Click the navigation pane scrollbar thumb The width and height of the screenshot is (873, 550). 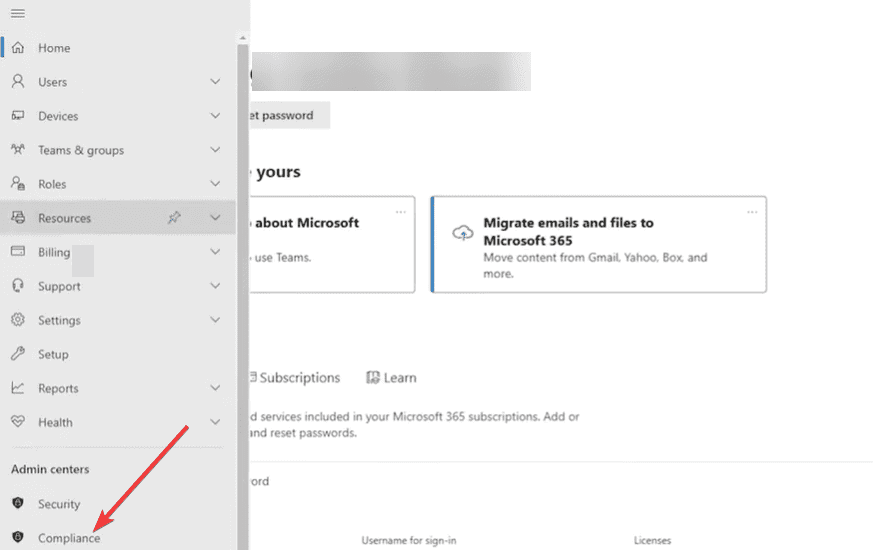(243, 296)
